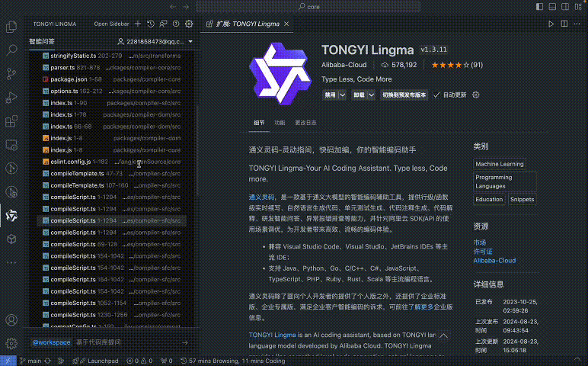Start a new chat with plus icon
588x366 pixels.
[138, 24]
